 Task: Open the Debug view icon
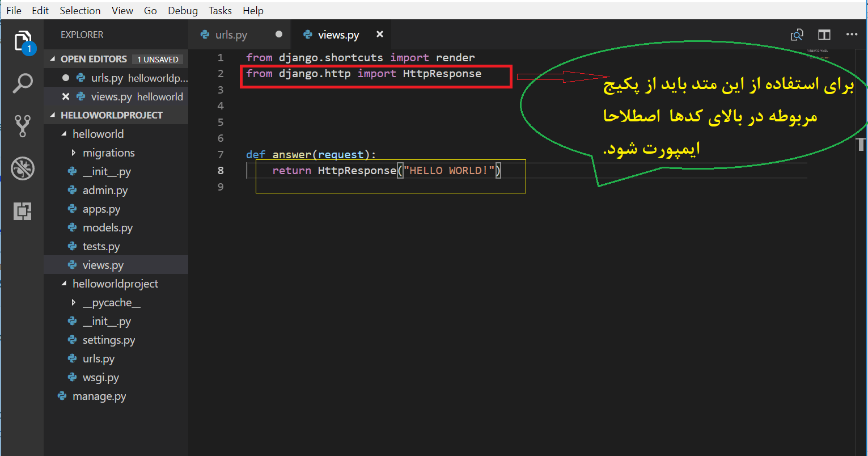pos(22,168)
